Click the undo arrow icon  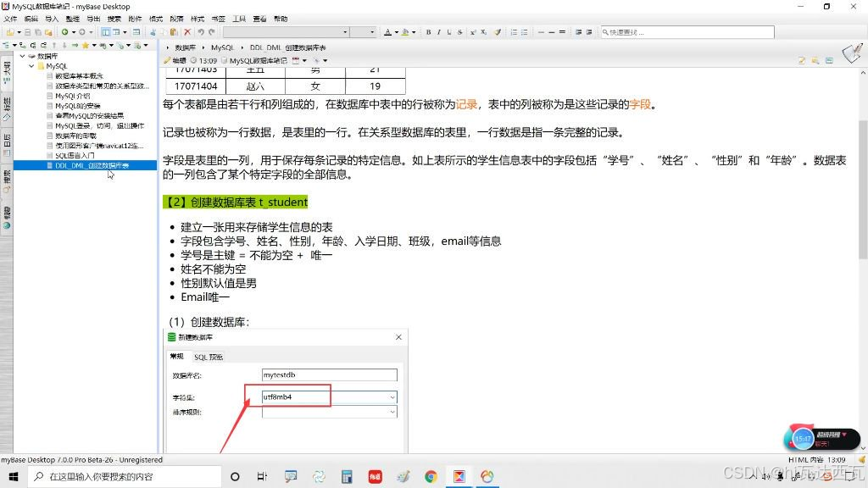click(x=201, y=32)
